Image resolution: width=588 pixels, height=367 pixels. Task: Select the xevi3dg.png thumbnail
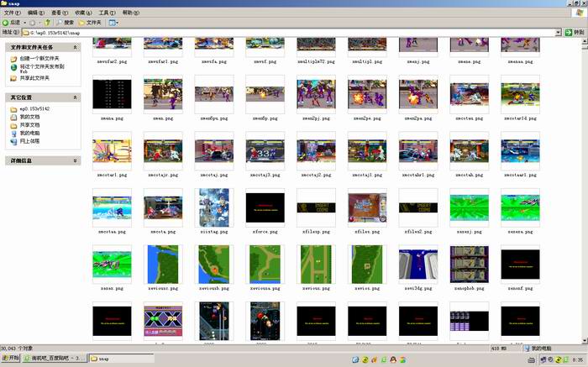(418, 265)
